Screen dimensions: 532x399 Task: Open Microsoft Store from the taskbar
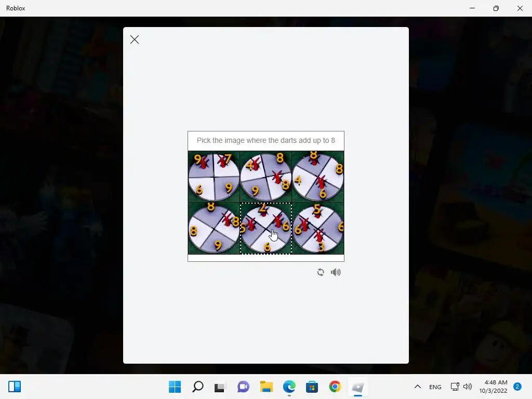tap(312, 387)
